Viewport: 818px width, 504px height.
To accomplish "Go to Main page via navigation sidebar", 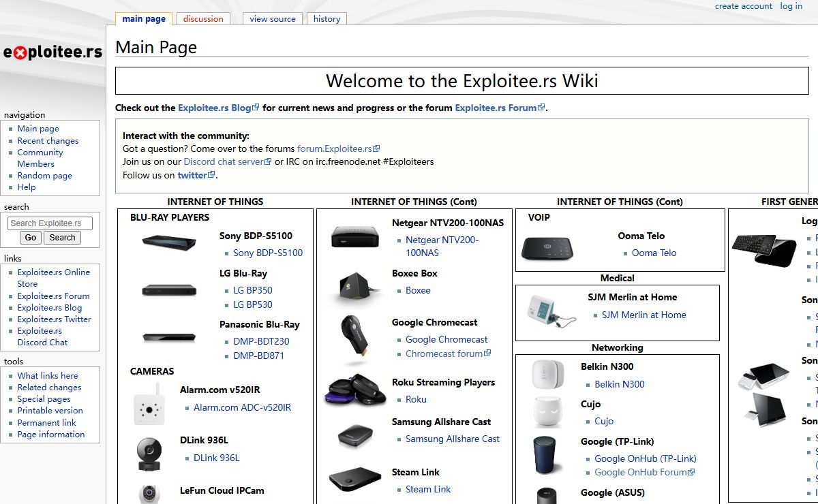I will pos(38,129).
